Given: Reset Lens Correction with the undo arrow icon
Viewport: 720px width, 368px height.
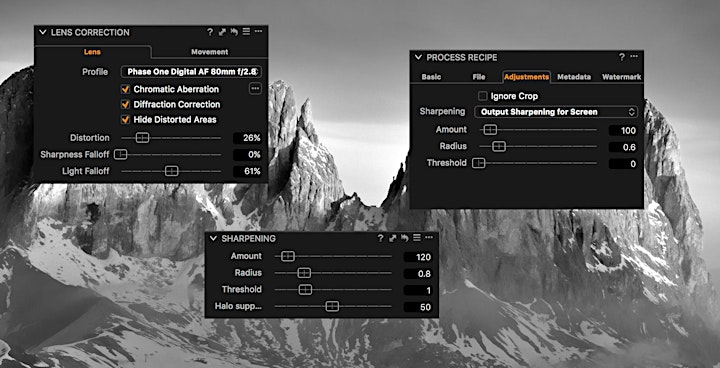Looking at the screenshot, I should point(234,32).
